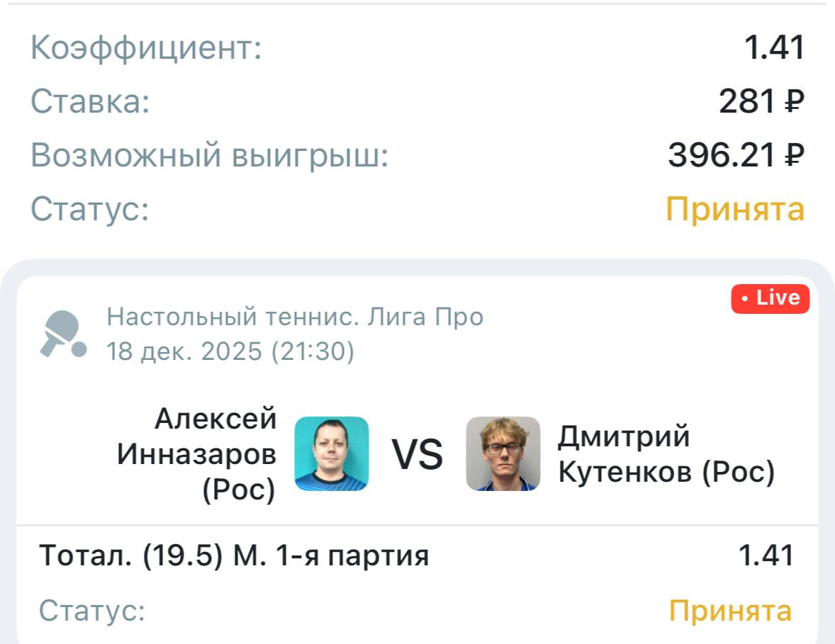
Task: Select player name Алексей Инназаров (Рос)
Action: point(196,454)
